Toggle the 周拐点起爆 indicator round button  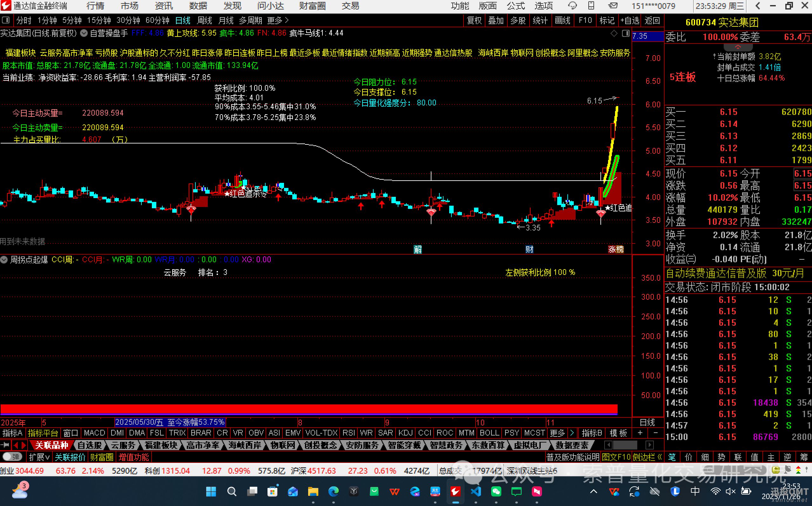click(4, 260)
